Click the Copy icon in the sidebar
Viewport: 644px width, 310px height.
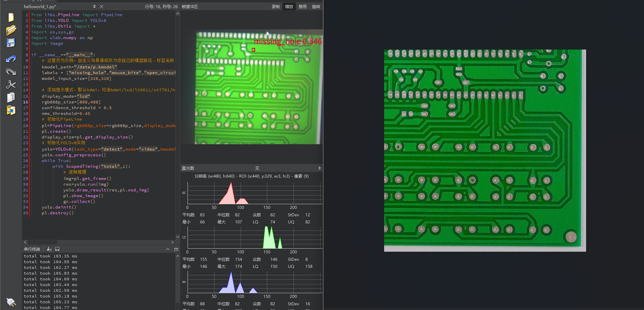pyautogui.click(x=11, y=97)
